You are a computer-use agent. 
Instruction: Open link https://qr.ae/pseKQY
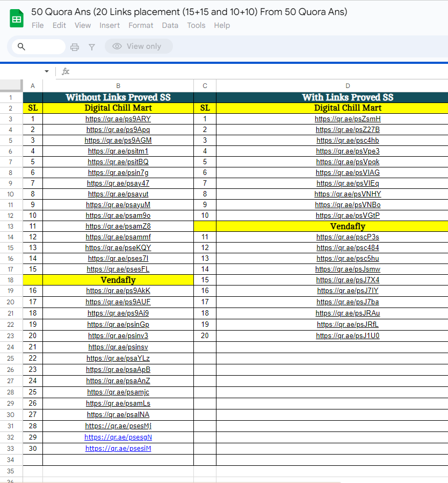pos(118,247)
